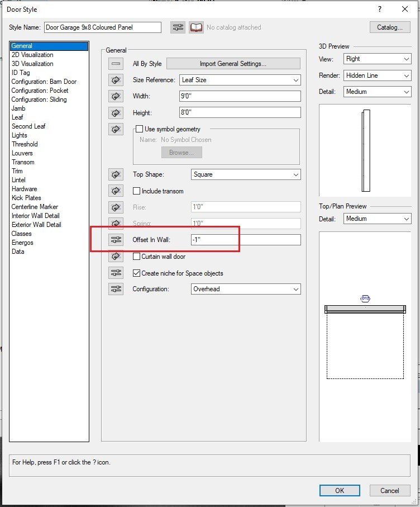Open the Top/Plan Preview Detail dropdown
This screenshot has width=420, height=507.
(378, 219)
